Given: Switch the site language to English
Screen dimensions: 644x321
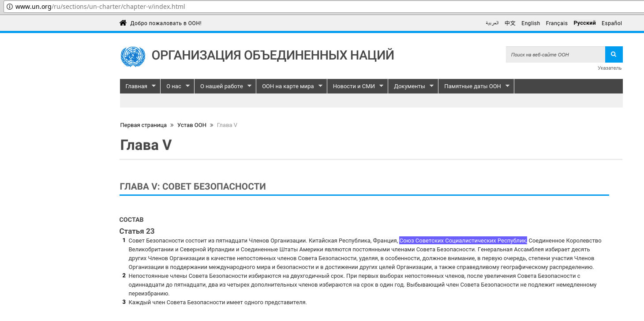Looking at the screenshot, I should point(531,23).
